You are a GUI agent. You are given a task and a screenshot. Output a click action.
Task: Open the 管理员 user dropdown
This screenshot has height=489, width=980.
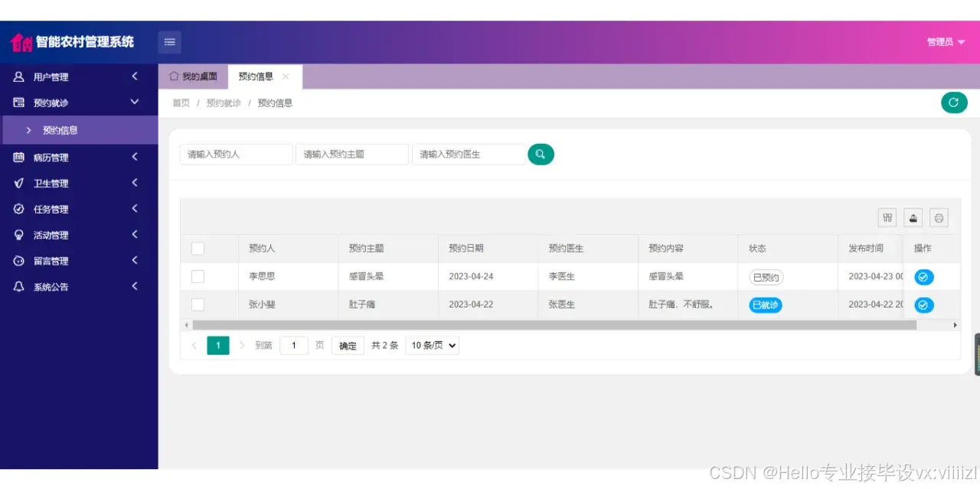(946, 42)
